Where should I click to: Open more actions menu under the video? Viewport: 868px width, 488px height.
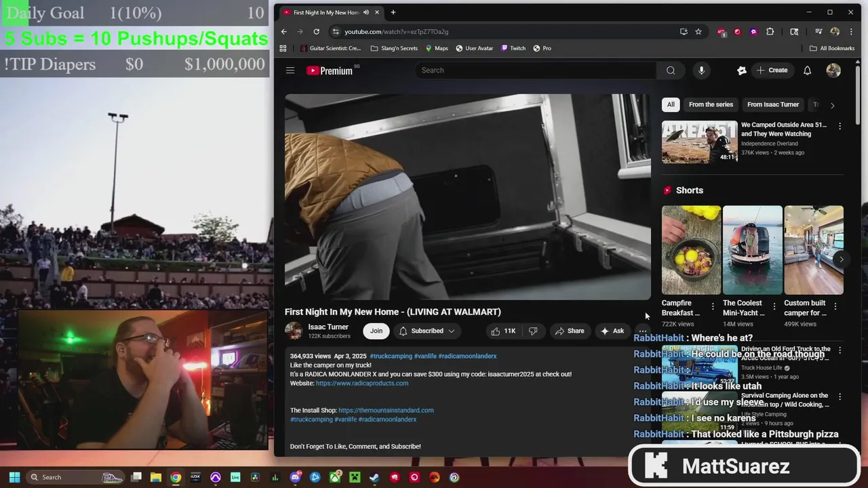pos(642,331)
